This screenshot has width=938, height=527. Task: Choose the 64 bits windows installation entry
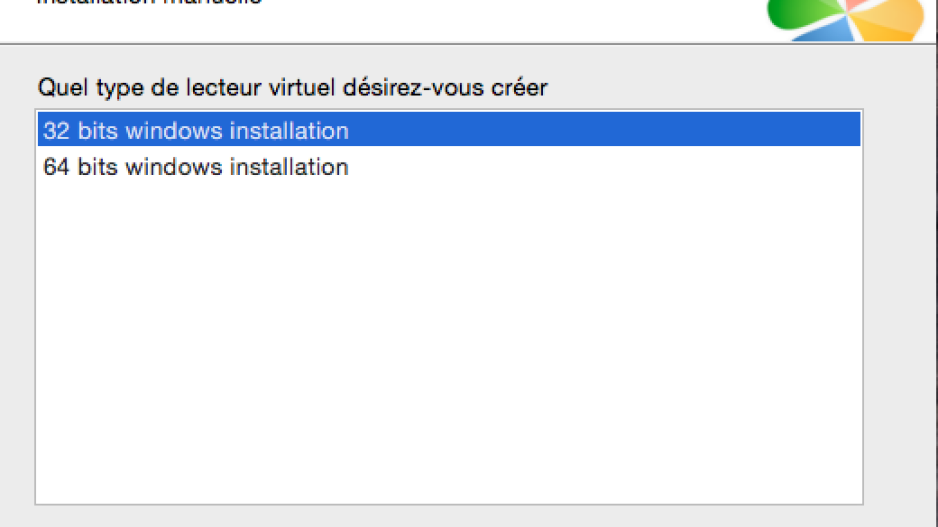click(449, 166)
